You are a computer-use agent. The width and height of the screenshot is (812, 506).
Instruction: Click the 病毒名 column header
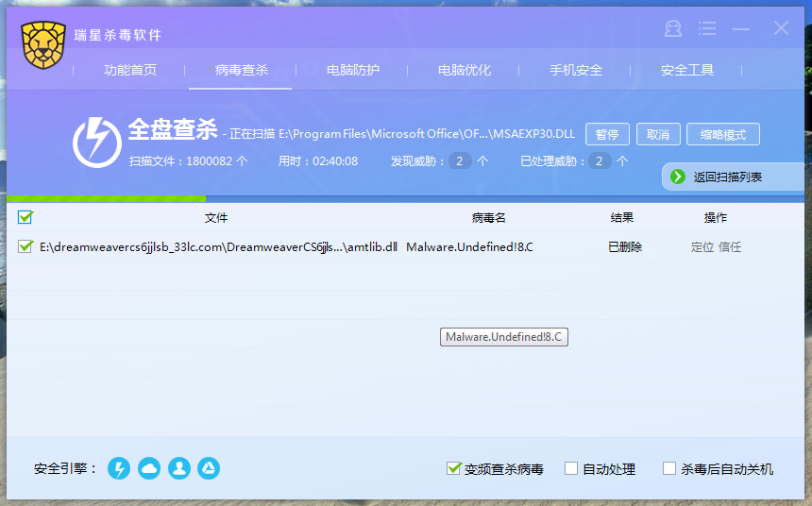488,217
